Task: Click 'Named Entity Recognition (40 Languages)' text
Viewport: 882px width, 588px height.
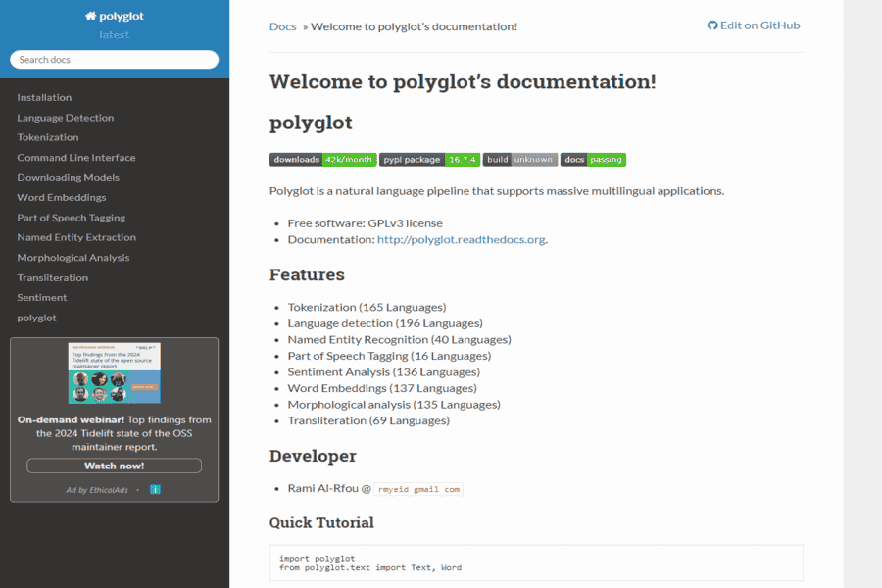Action: (400, 340)
